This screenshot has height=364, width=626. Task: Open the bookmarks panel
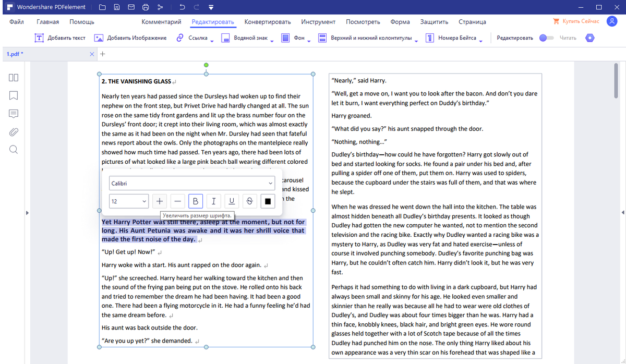[x=14, y=95]
